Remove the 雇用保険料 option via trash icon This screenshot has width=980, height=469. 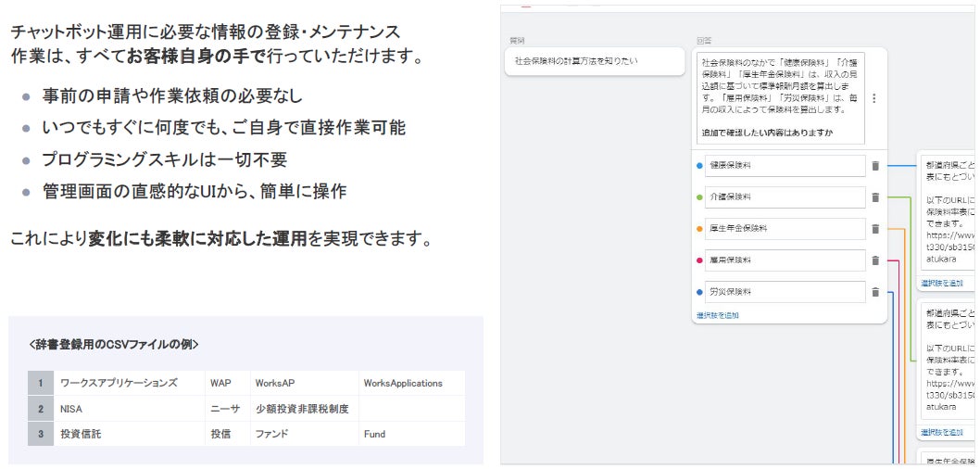click(x=875, y=260)
